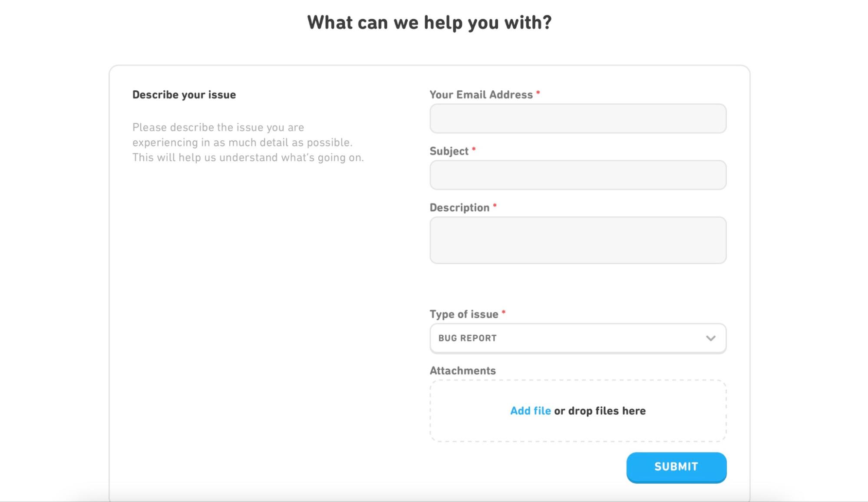Click the blue Add file upload link
This screenshot has height=502, width=868.
(x=530, y=410)
